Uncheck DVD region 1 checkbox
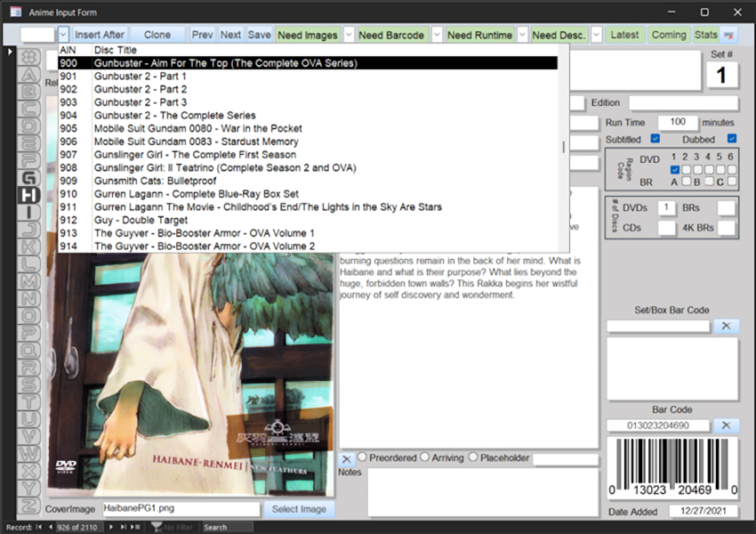 tap(674, 169)
